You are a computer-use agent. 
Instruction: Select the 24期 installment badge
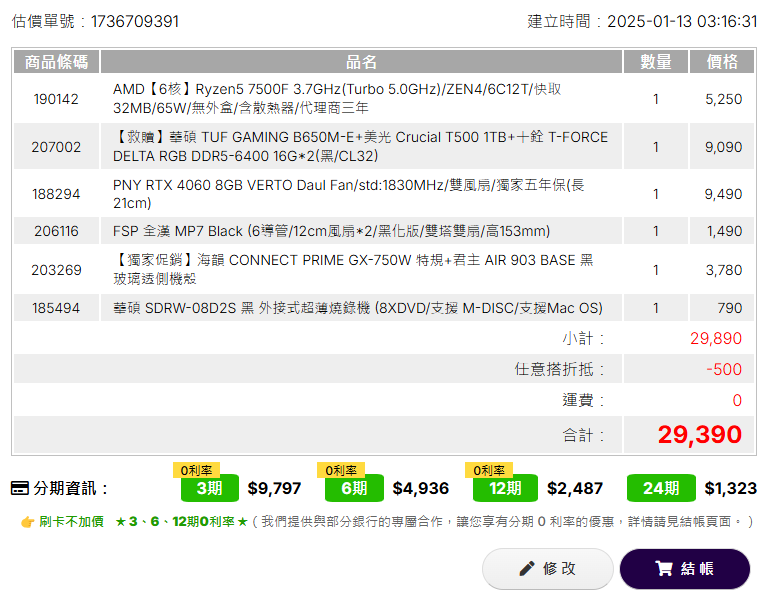point(661,488)
